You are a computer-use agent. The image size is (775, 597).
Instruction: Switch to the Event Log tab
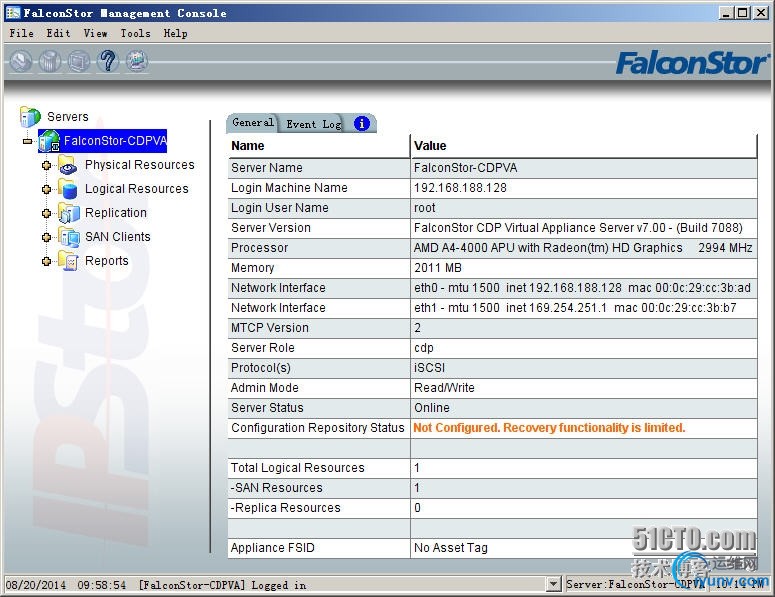tap(314, 124)
